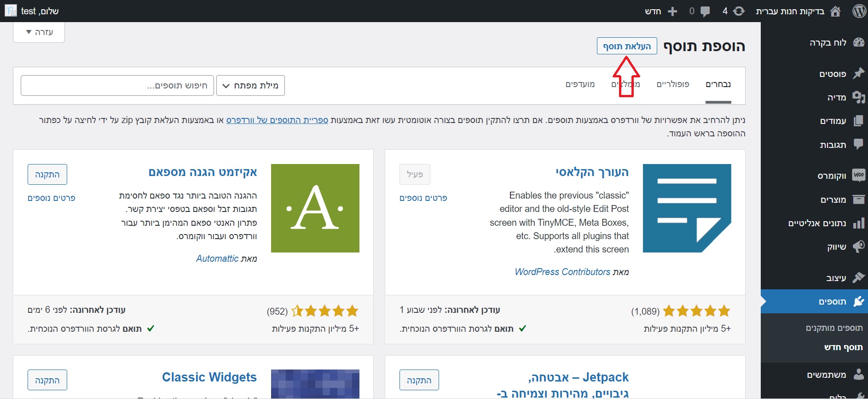The width and height of the screenshot is (868, 399).
Task: Click the Classic Editor plugin thumbnail
Action: (687, 208)
